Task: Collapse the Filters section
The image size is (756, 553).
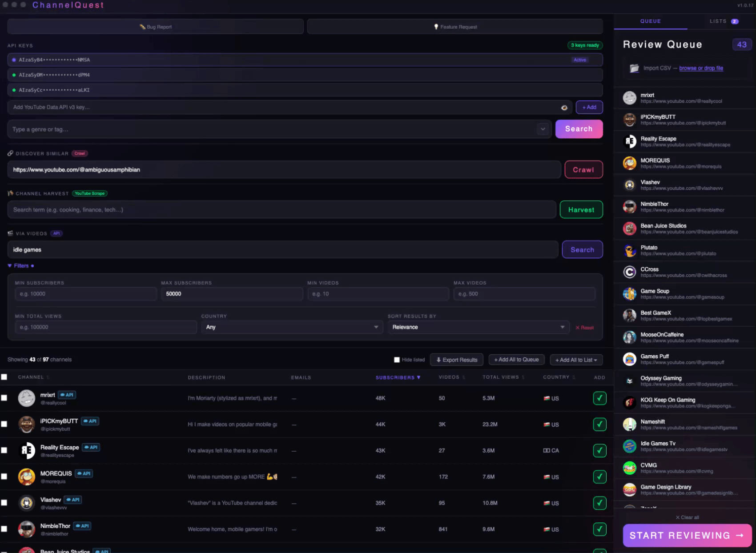Action: click(20, 266)
